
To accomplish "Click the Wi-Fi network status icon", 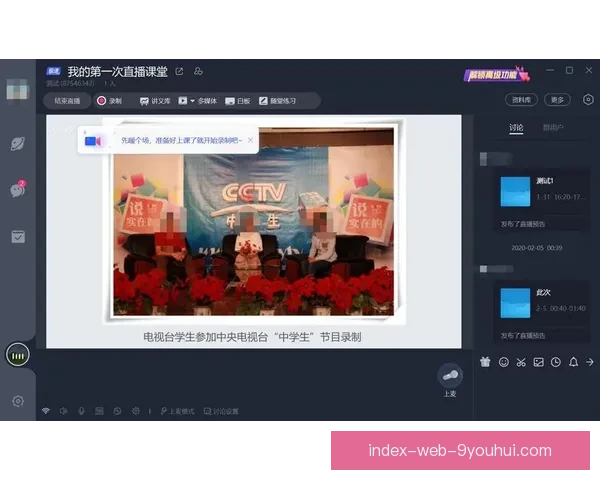I will (46, 411).
